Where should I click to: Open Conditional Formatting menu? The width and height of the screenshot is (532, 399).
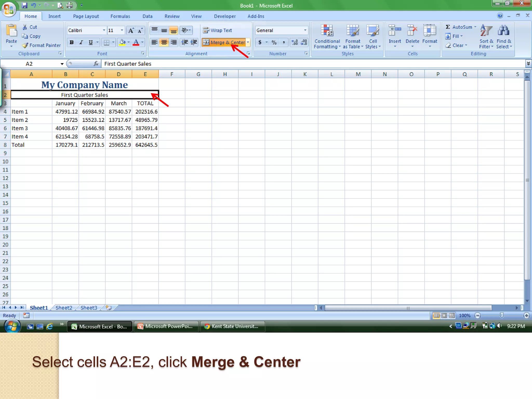click(327, 37)
